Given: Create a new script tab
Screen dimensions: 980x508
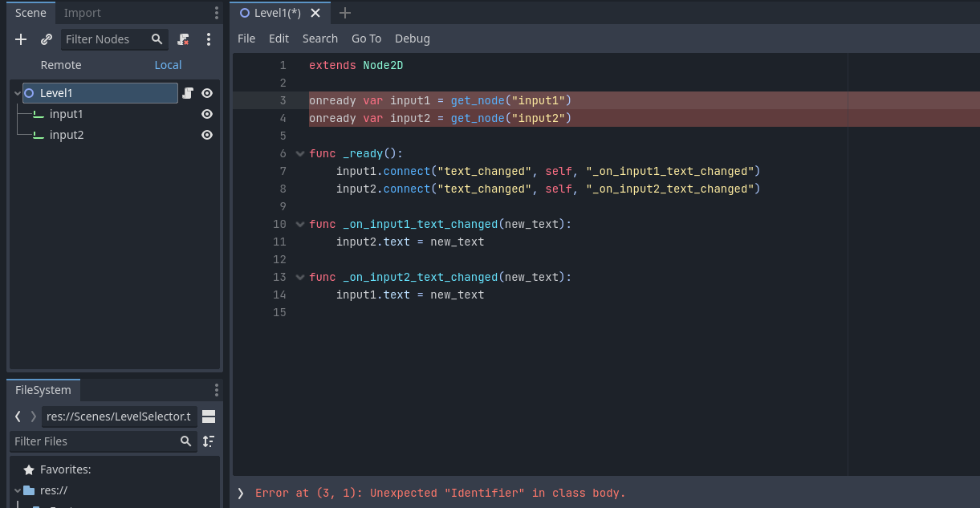Looking at the screenshot, I should 344,13.
